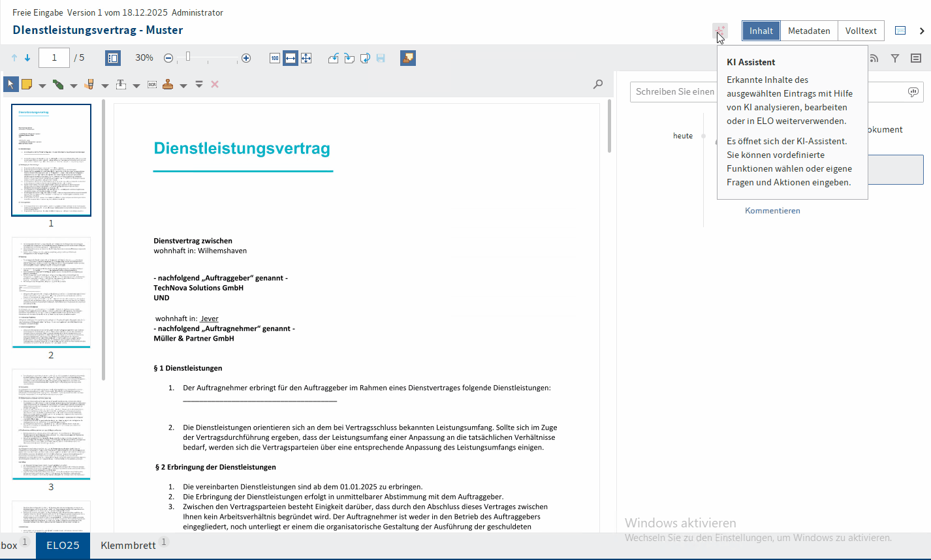Open the document search magnifier
Image resolution: width=931 pixels, height=560 pixels.
(x=597, y=84)
